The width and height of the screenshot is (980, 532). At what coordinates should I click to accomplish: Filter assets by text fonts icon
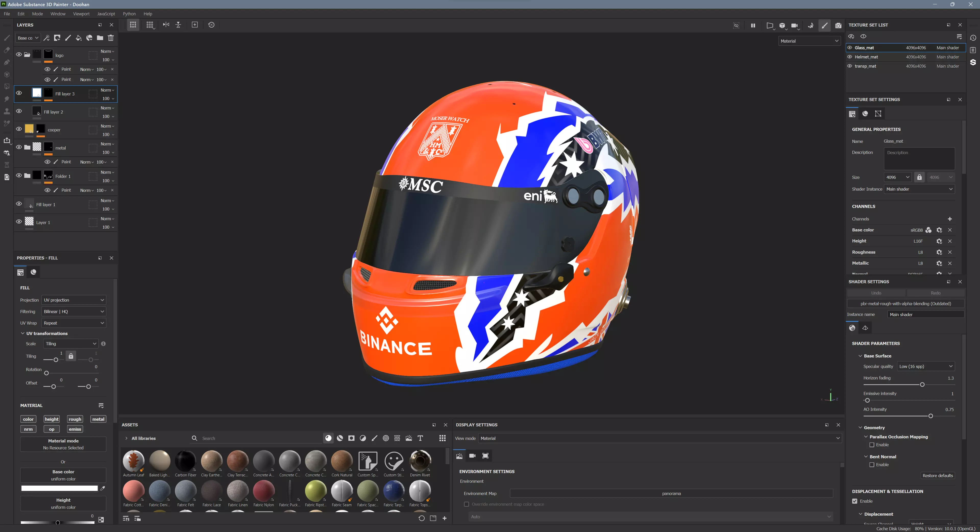[x=420, y=438]
